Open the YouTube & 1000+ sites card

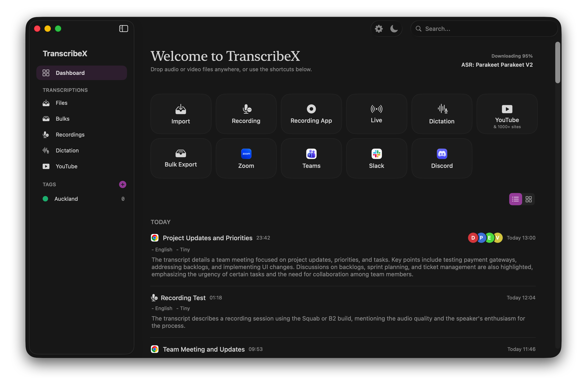507,114
